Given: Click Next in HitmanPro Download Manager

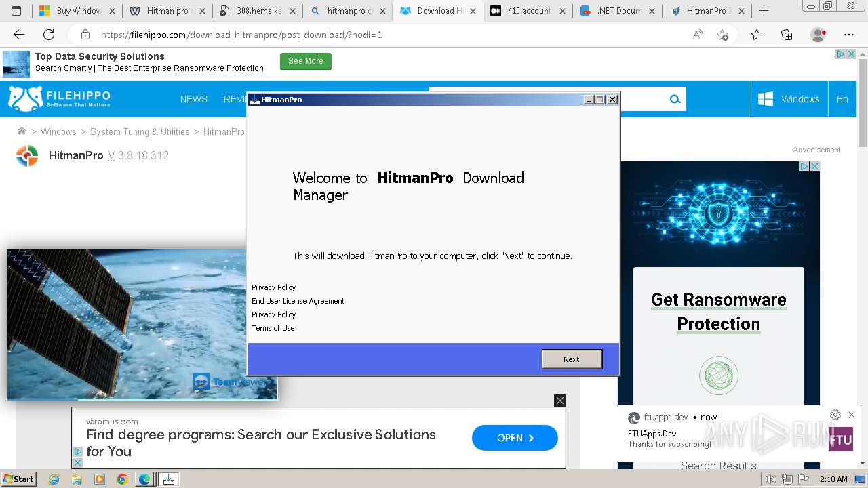Looking at the screenshot, I should (x=572, y=359).
